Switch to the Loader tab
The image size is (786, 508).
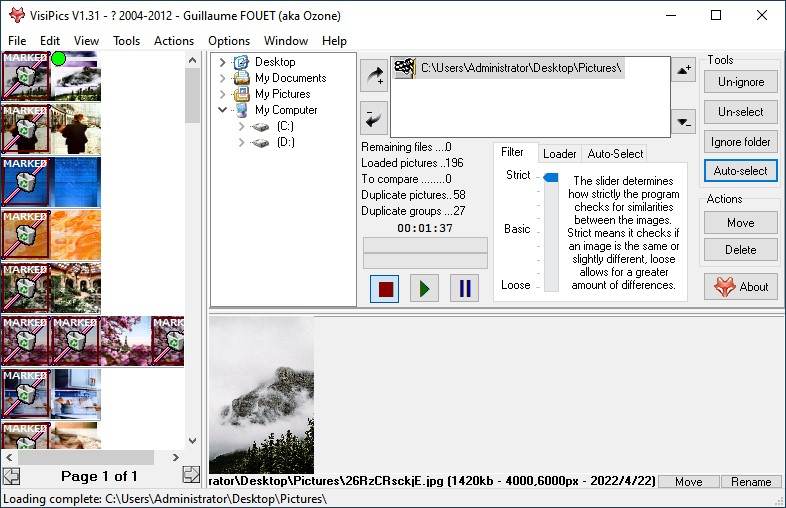point(559,153)
